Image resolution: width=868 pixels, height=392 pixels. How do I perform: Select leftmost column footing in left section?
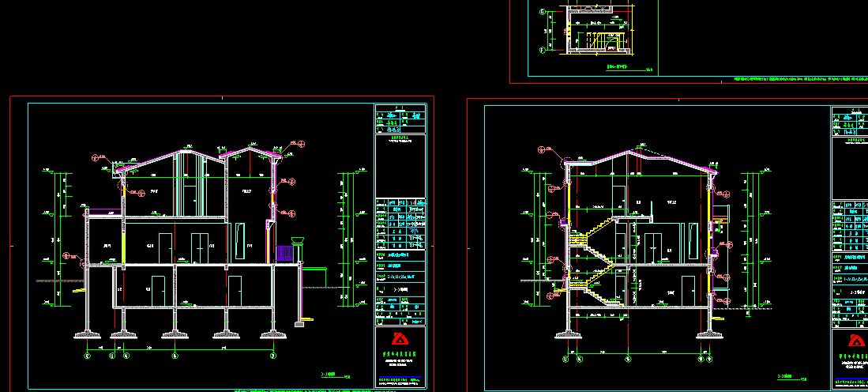[x=88, y=334]
